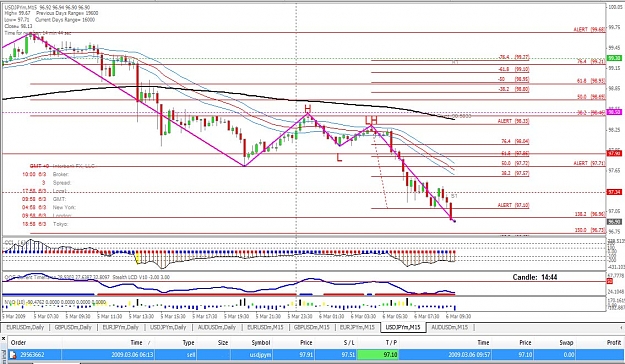Image resolution: width=625 pixels, height=364 pixels.
Task: Click the green 99.30 price axis label
Action: [x=614, y=58]
